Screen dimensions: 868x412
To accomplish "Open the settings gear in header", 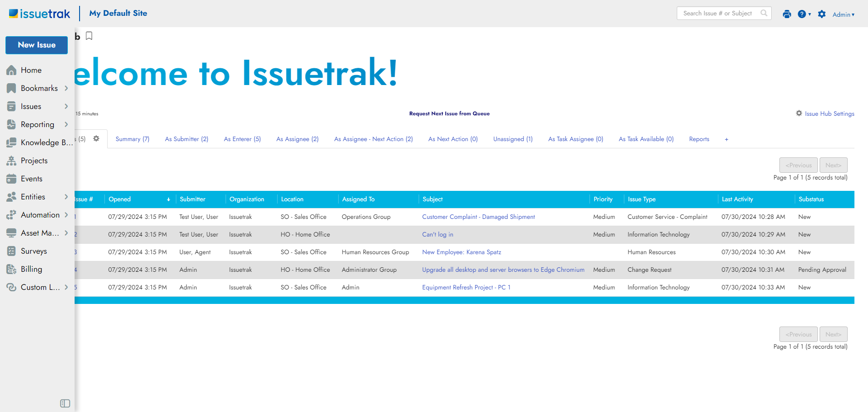I will [822, 14].
